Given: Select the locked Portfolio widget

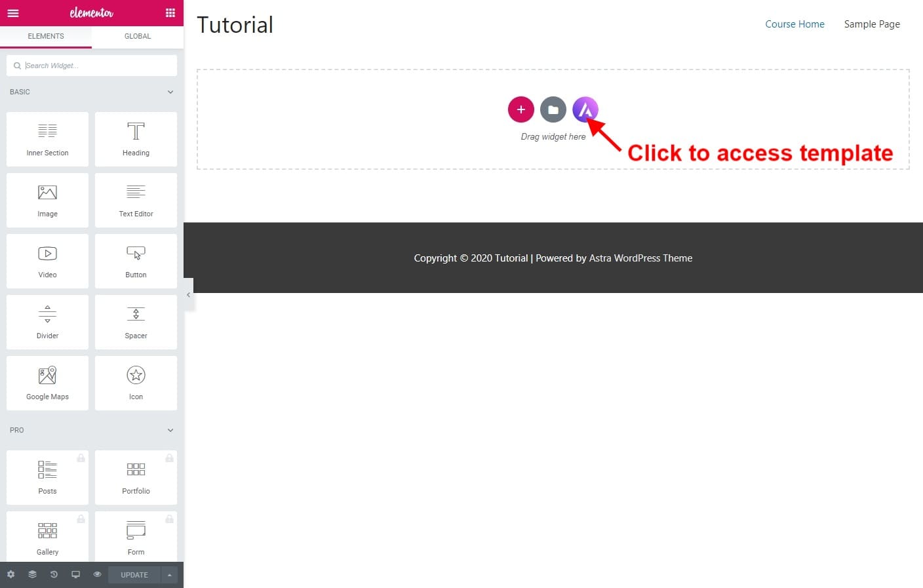Looking at the screenshot, I should (x=136, y=477).
